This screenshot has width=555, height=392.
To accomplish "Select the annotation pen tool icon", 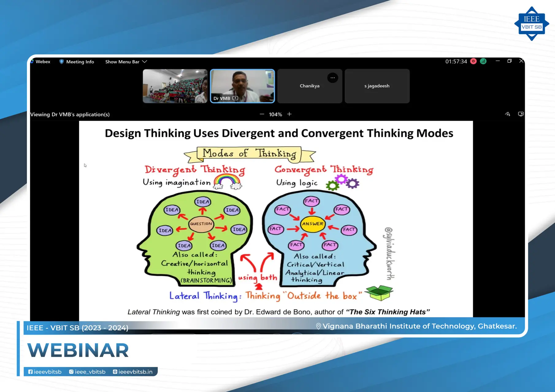I will click(507, 114).
